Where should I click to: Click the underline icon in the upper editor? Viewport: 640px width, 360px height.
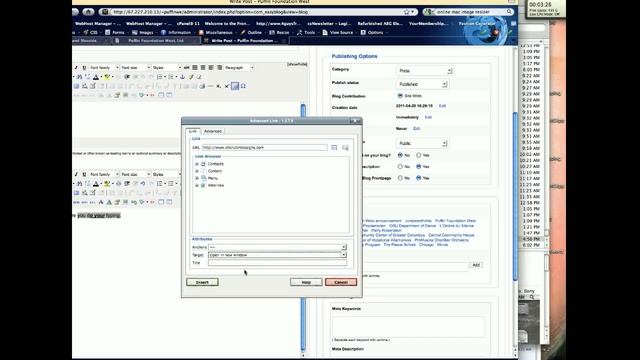[x=84, y=68]
